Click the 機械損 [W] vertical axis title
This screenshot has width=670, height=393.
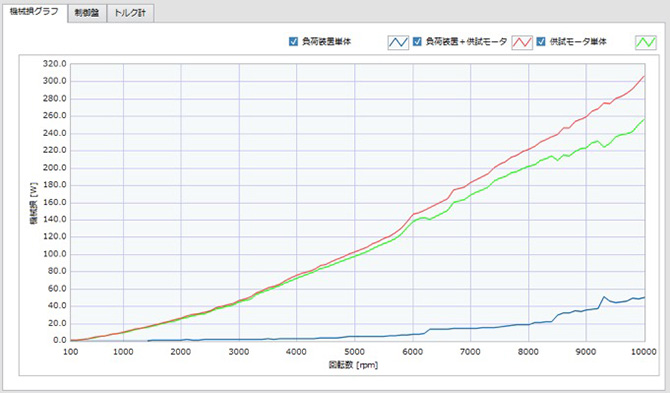pyautogui.click(x=34, y=203)
